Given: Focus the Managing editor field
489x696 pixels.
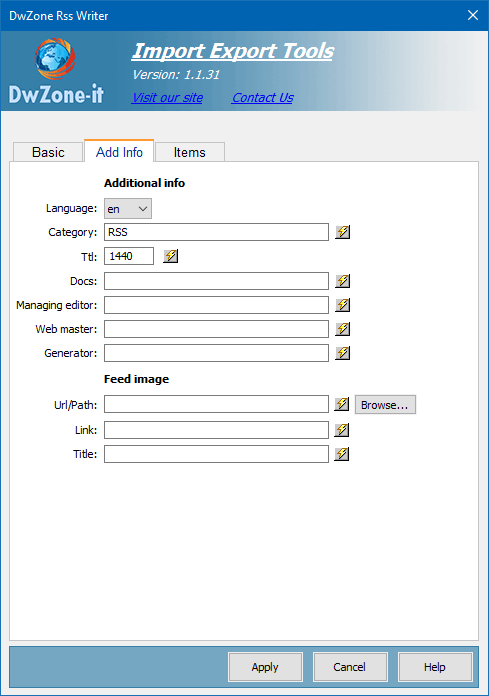Looking at the screenshot, I should (x=217, y=304).
